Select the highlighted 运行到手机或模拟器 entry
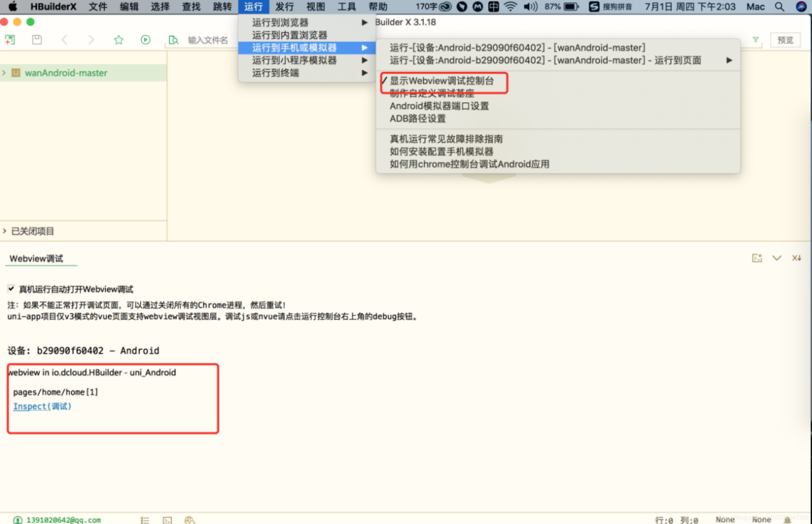812x524 pixels. (307, 48)
